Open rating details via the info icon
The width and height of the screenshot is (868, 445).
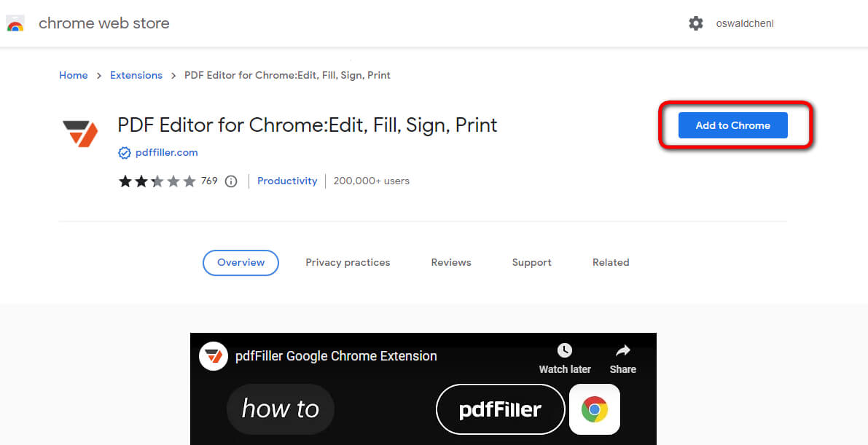pyautogui.click(x=231, y=181)
